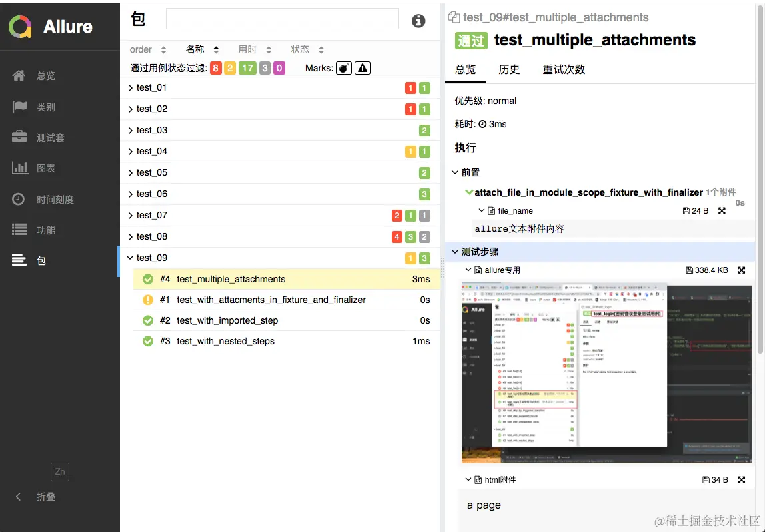Open the 总览 overview sidebar item
This screenshot has height=532, width=765.
pos(33,76)
